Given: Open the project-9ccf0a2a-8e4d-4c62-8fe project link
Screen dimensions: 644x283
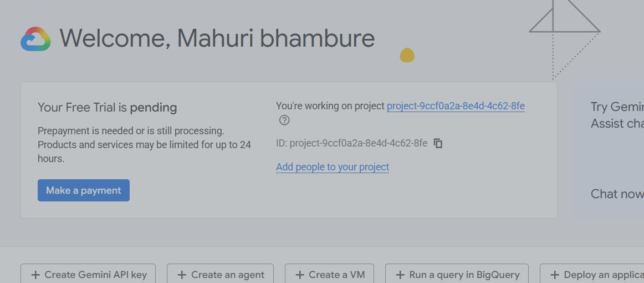Looking at the screenshot, I should [x=456, y=106].
